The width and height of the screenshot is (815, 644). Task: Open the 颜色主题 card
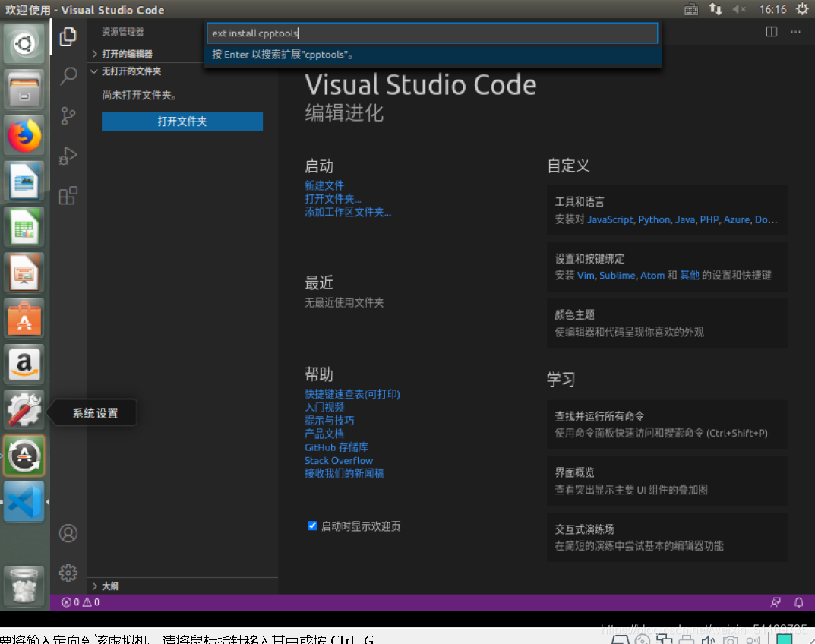(x=666, y=323)
